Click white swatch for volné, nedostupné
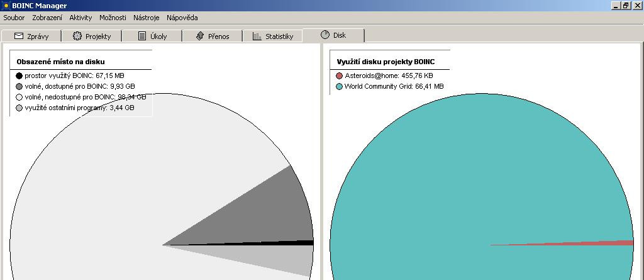The image size is (644, 280). (19, 97)
